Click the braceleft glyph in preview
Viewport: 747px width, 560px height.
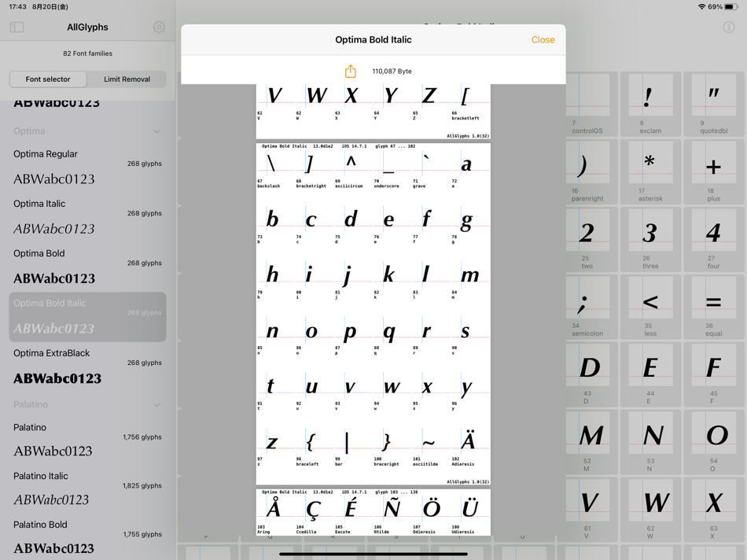coord(310,442)
